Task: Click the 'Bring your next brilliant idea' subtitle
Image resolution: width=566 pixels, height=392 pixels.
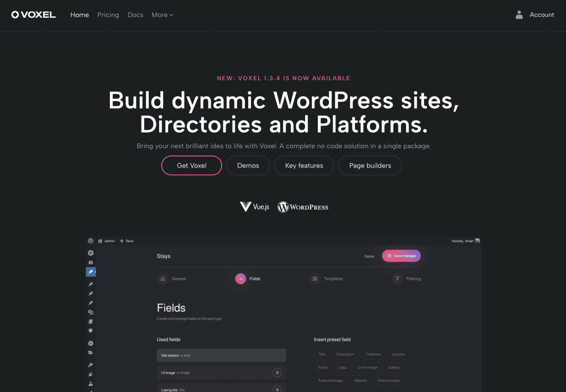Action: tap(284, 146)
